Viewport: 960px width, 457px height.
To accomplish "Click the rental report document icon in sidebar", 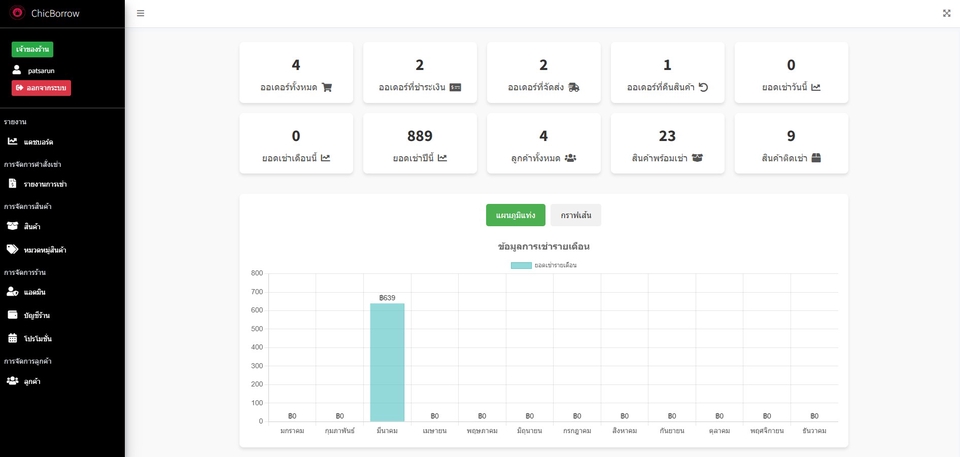I will [x=12, y=184].
